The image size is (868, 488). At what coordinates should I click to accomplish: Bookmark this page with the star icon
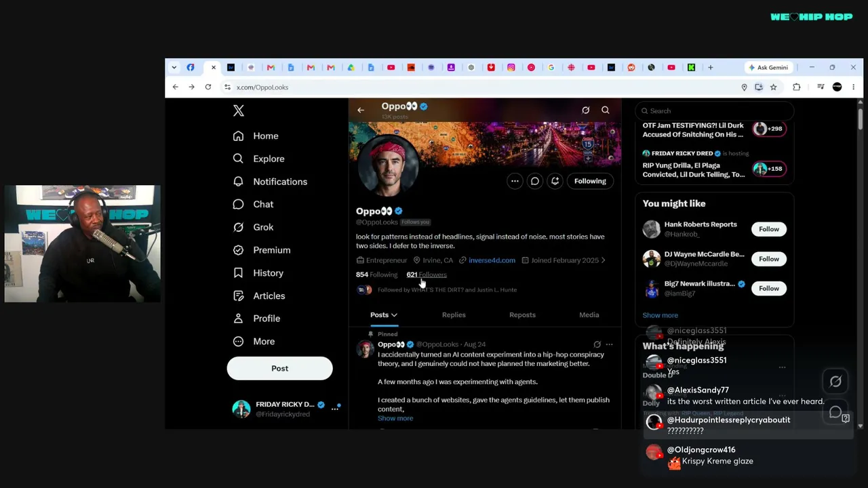773,87
